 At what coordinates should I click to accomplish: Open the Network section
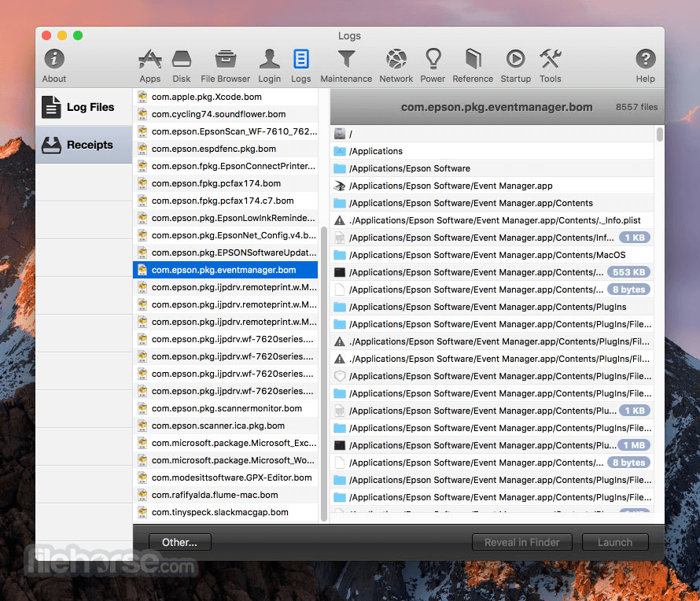(396, 65)
